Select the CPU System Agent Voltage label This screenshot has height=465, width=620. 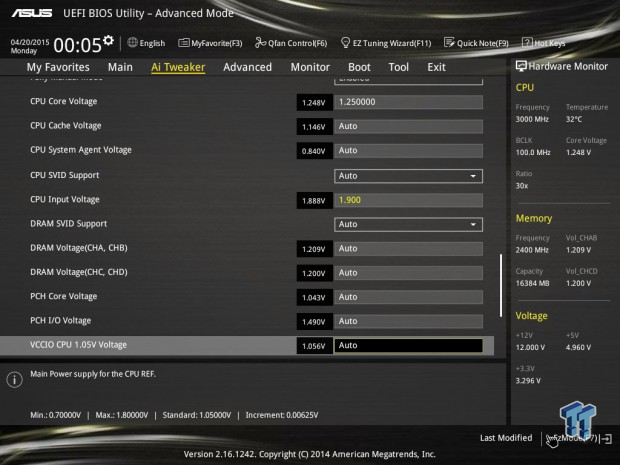[81, 150]
